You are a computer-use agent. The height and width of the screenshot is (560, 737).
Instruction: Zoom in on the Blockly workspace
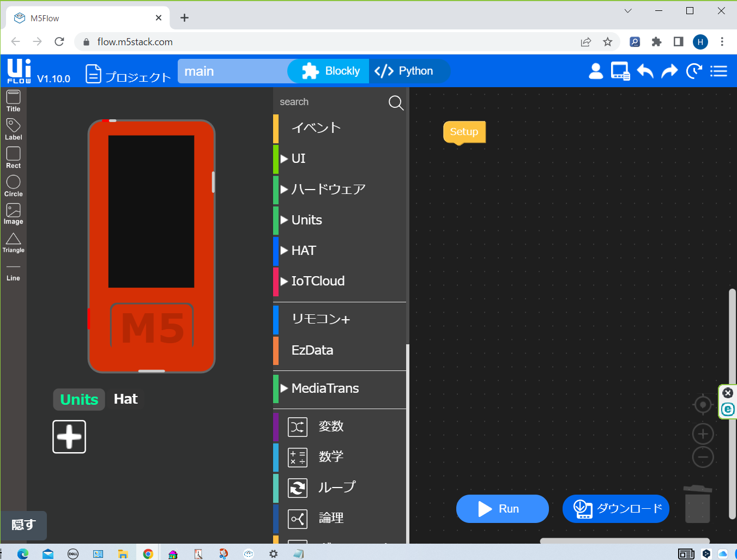(703, 434)
